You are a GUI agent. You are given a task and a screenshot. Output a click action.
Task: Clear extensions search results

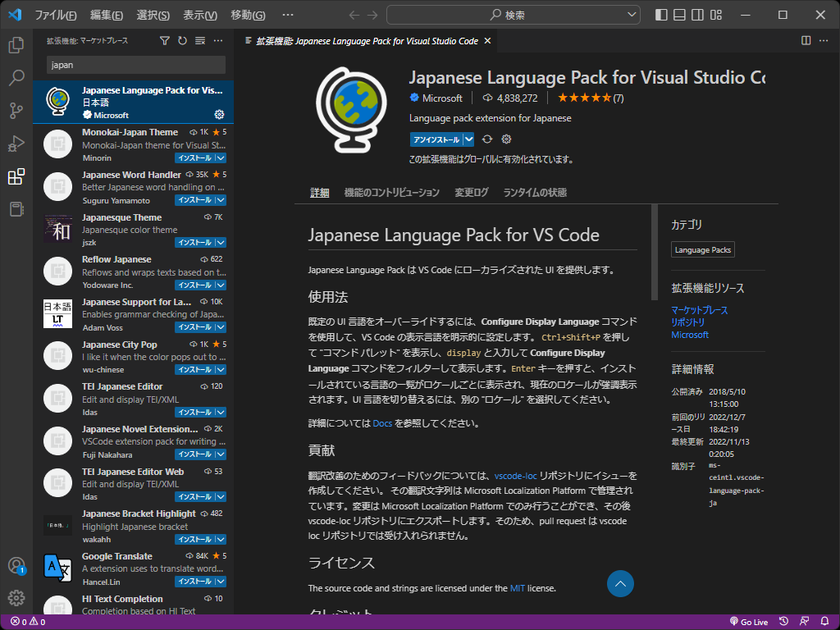click(200, 41)
